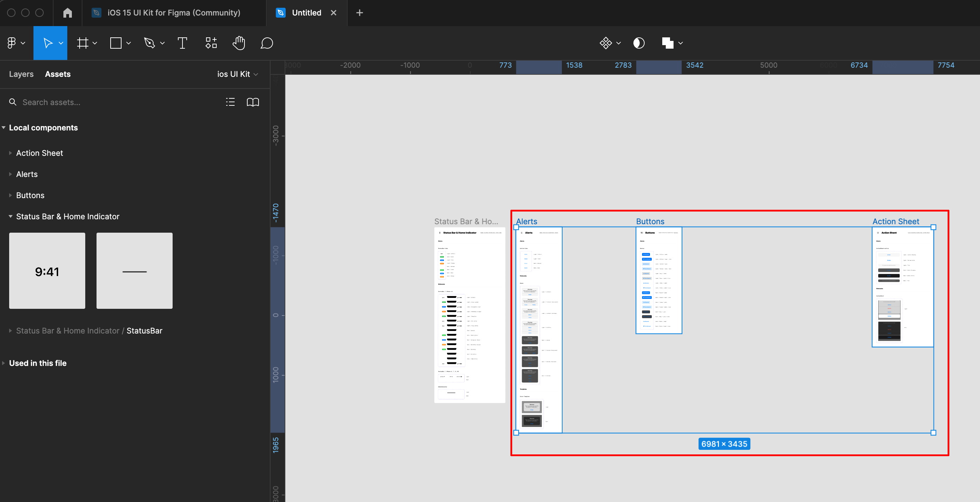Switch assets to list view
This screenshot has height=502, width=980.
pos(230,102)
